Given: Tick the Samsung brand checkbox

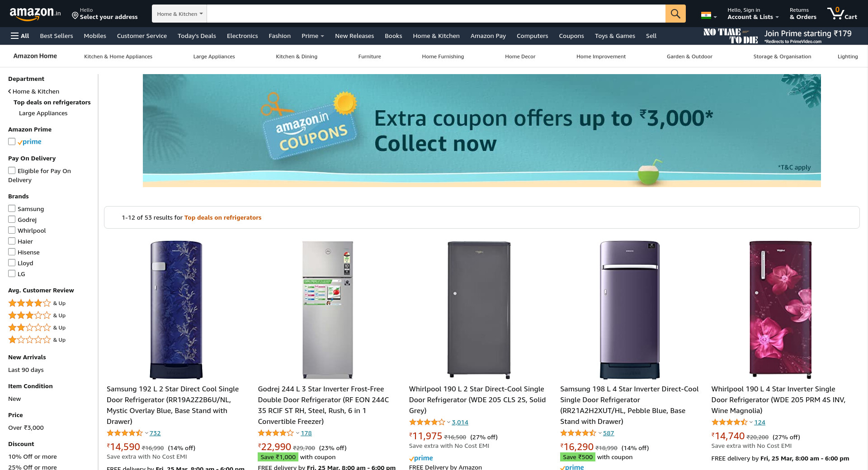Looking at the screenshot, I should 12,208.
